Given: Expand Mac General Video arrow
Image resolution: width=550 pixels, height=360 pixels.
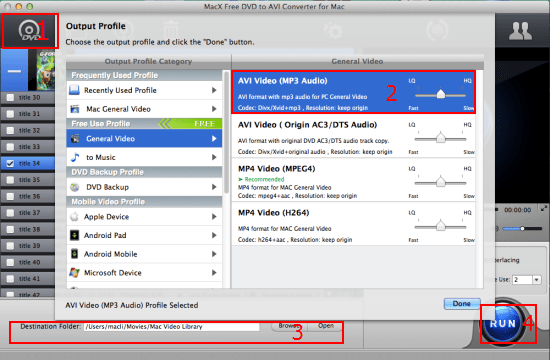Looking at the screenshot, I should click(214, 109).
